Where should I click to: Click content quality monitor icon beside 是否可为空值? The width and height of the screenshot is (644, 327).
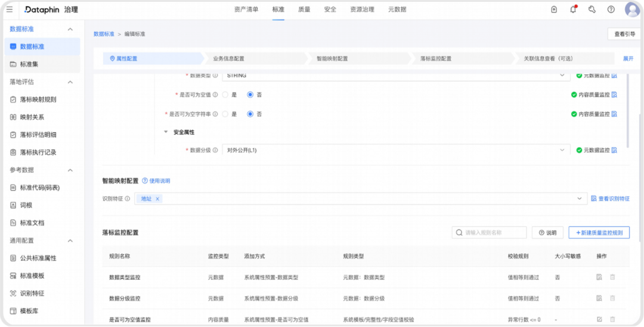pos(614,95)
